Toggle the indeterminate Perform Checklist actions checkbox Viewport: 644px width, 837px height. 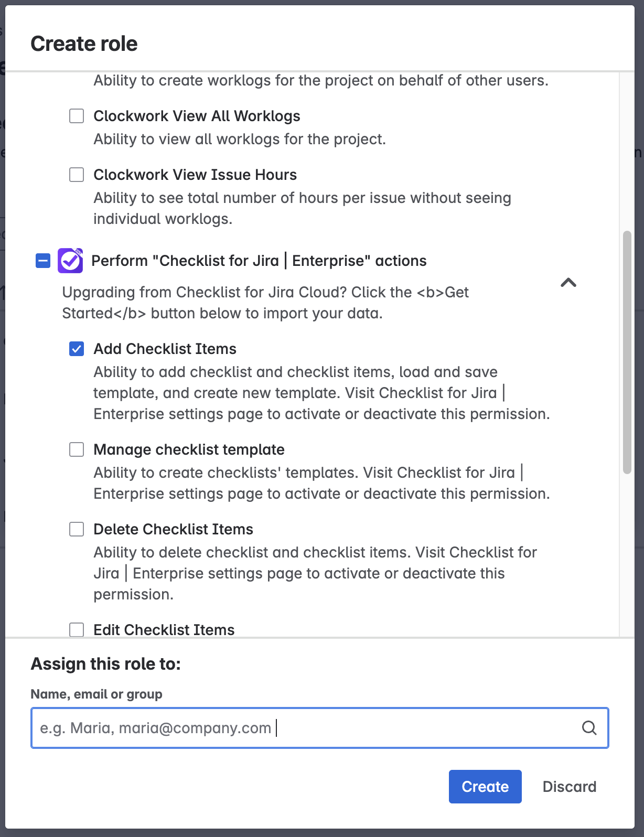pos(43,261)
